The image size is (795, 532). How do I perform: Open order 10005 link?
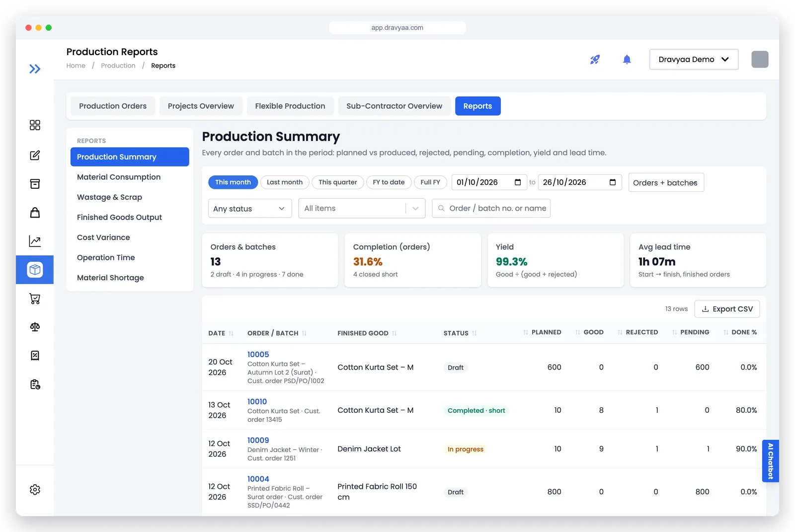coord(258,355)
